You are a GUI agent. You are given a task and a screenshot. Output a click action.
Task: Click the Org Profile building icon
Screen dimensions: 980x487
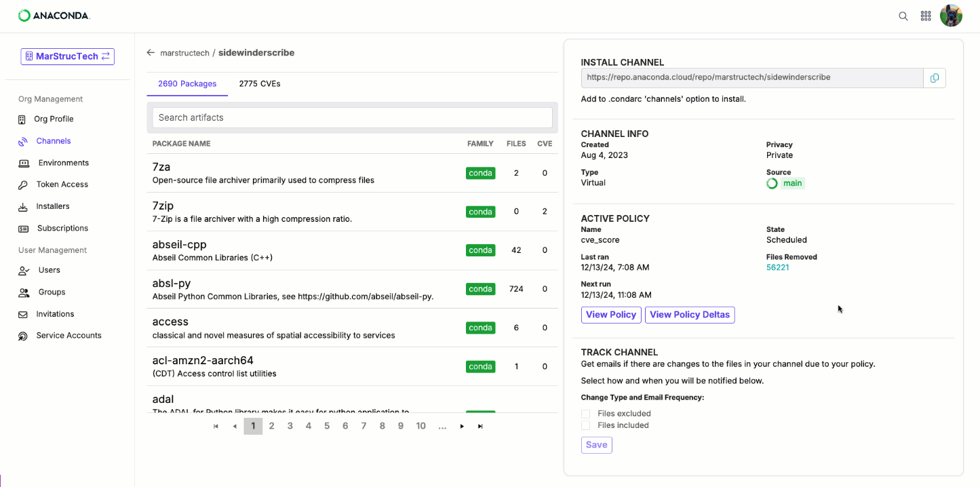tap(22, 119)
